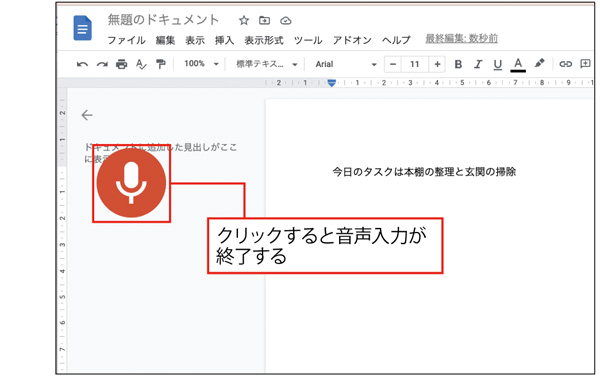Open the 最終編集: 数秒前 history link
This screenshot has height=380, width=600.
[x=461, y=39]
